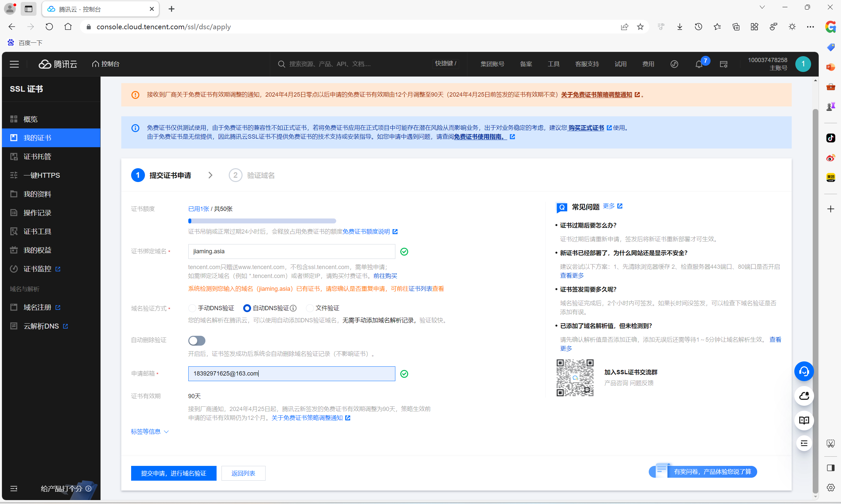
Task: Click the notification bell icon
Action: [698, 64]
